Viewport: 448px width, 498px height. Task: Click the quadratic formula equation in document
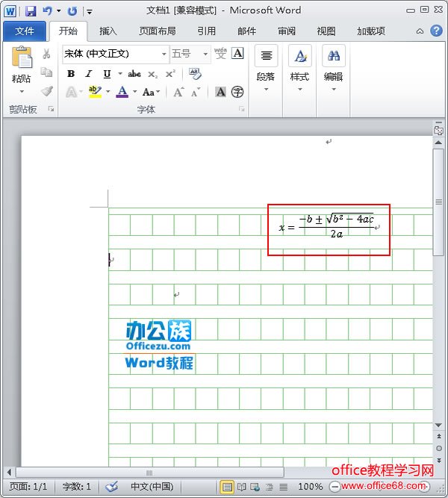326,226
